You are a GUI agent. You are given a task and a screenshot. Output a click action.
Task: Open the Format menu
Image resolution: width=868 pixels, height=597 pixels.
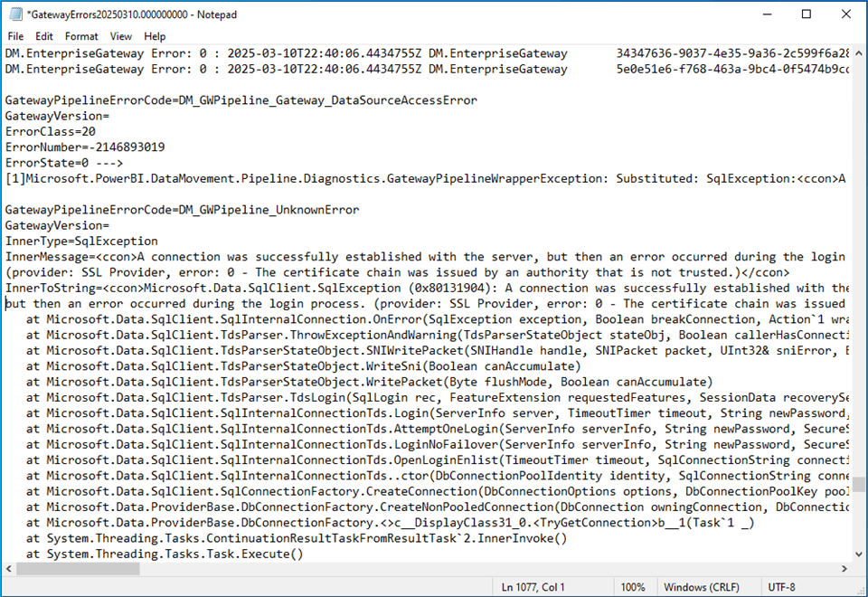click(x=81, y=36)
